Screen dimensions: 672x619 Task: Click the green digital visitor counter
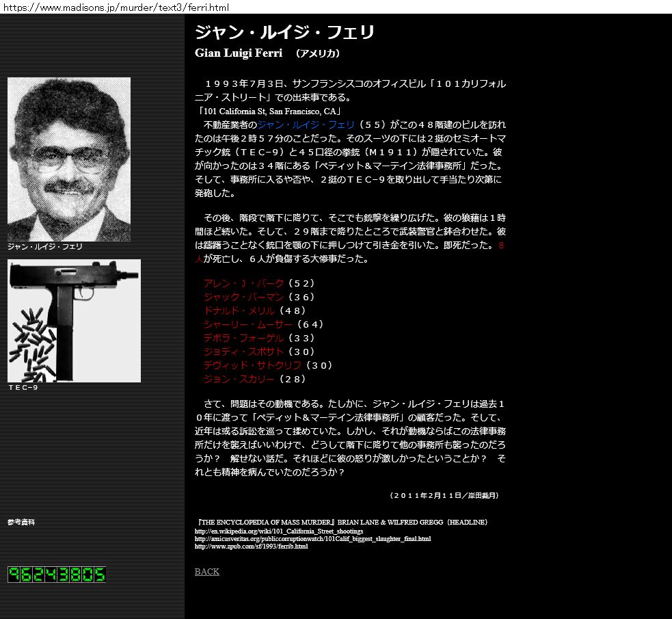click(x=57, y=574)
